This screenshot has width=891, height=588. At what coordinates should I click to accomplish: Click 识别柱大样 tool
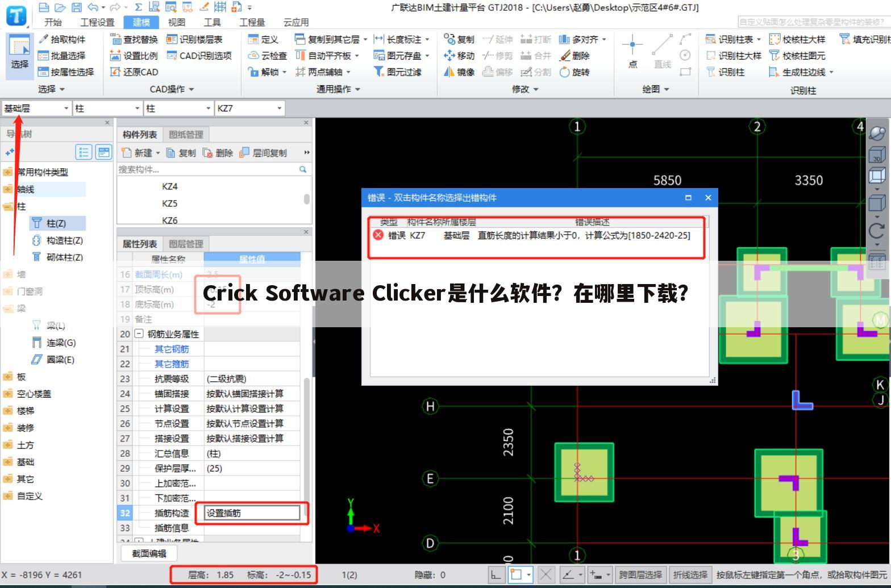point(734,56)
